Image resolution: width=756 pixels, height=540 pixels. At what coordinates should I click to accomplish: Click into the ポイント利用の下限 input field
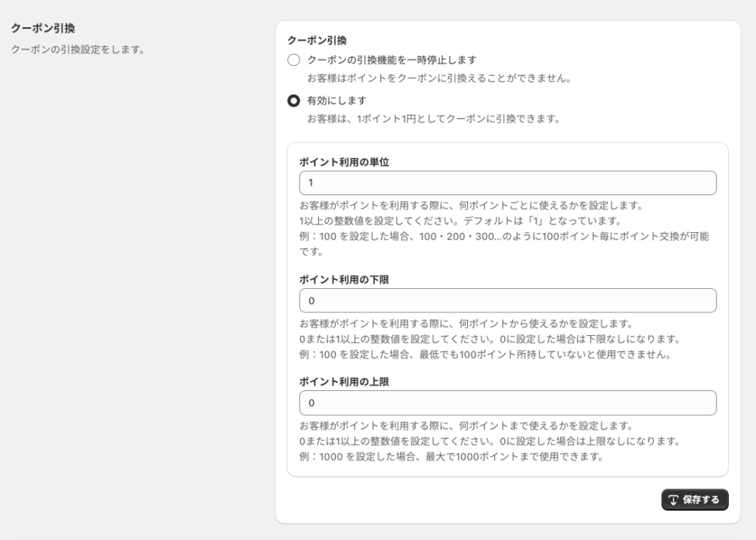coord(507,300)
